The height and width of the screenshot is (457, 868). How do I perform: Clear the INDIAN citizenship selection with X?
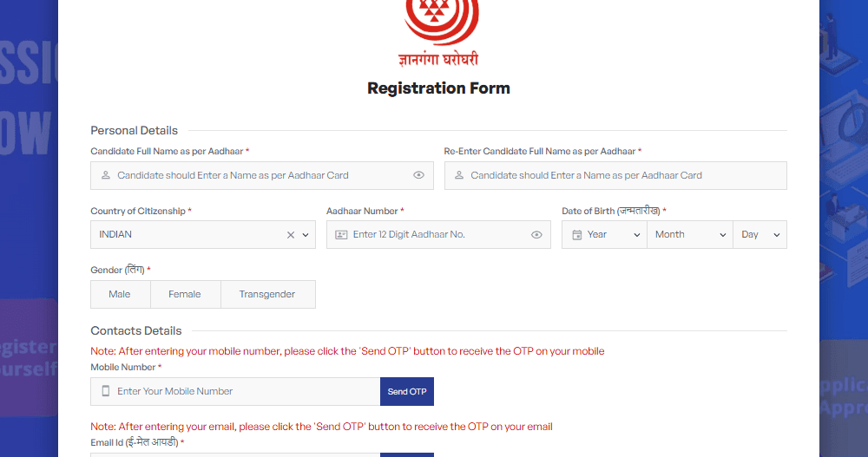(x=291, y=235)
